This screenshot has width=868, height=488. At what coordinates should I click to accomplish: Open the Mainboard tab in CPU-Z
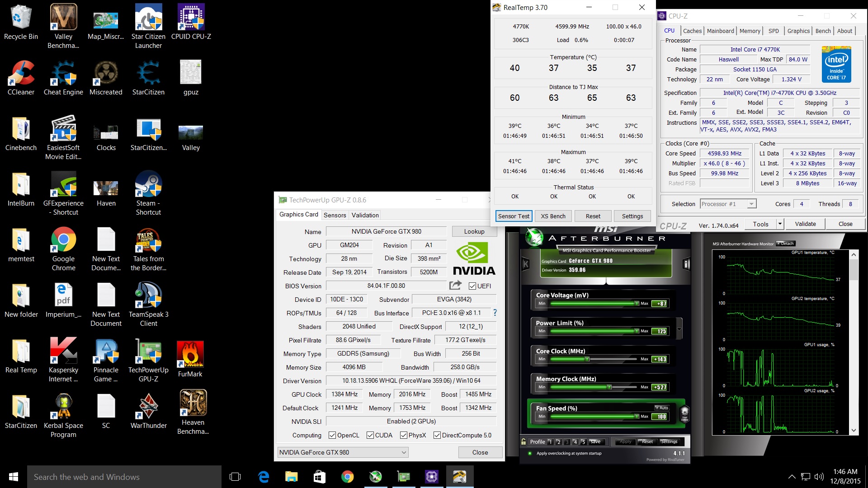point(720,31)
